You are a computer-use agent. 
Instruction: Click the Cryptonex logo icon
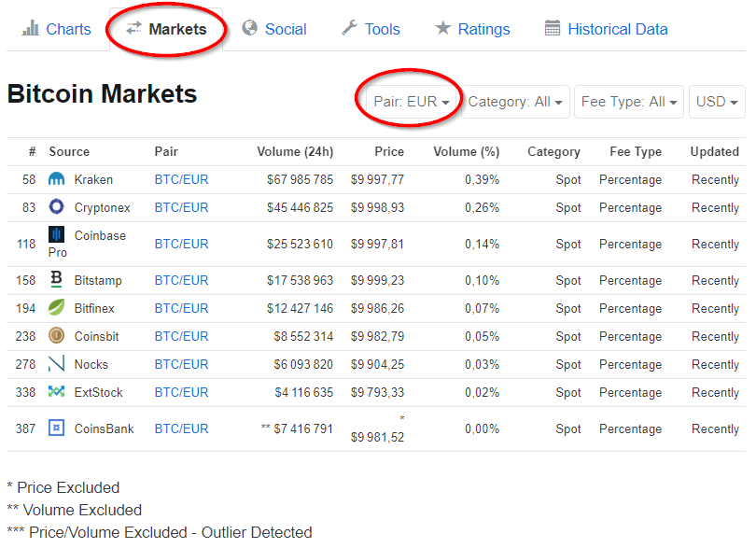56,206
